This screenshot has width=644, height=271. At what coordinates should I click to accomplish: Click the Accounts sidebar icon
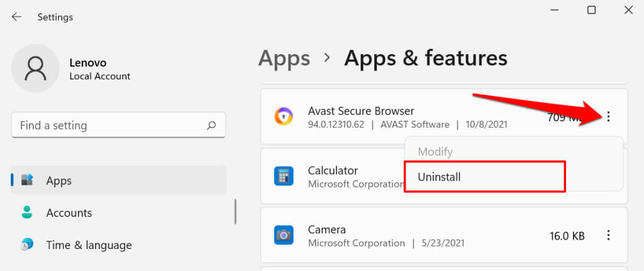coord(27,213)
